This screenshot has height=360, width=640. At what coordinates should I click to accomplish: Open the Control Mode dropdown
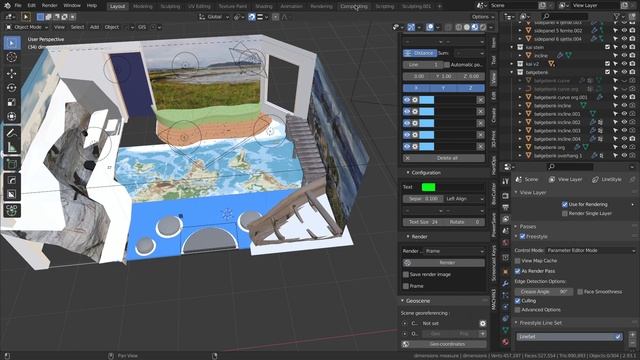coord(591,251)
